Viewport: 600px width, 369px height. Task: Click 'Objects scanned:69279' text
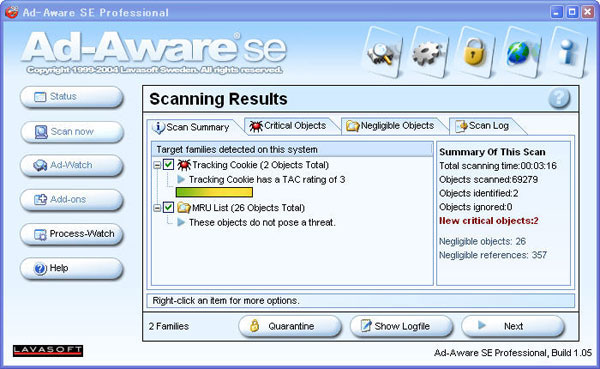point(488,180)
